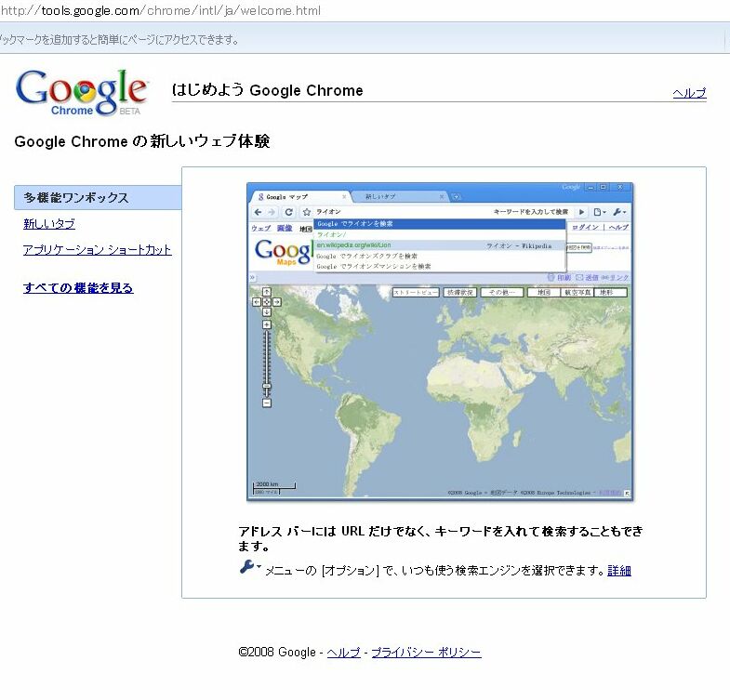Open footer ヘルプ link
This screenshot has width=730, height=700.
click(343, 653)
